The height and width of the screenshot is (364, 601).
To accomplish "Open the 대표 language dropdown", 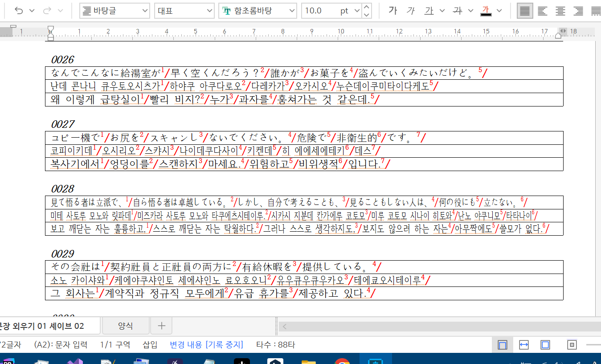I will (x=184, y=11).
